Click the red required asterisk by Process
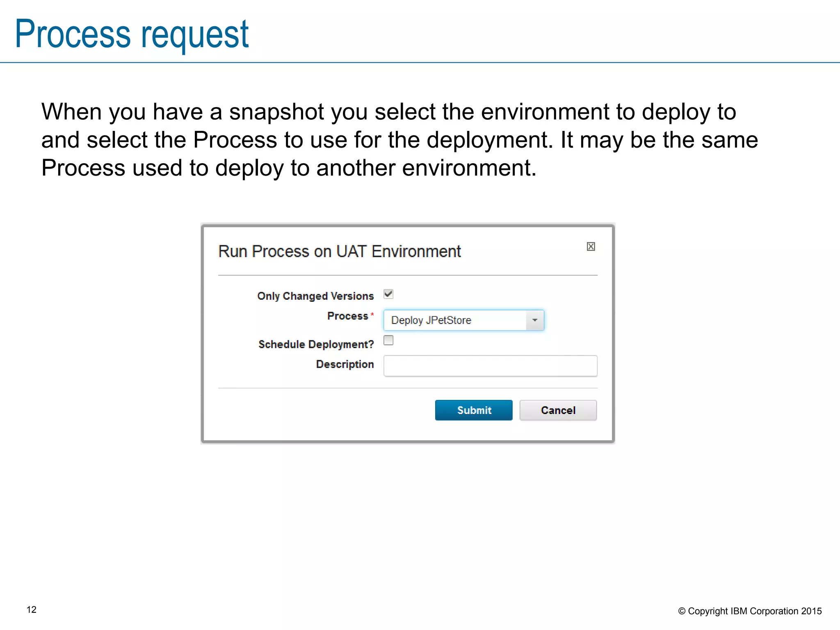This screenshot has width=840, height=630. point(372,315)
